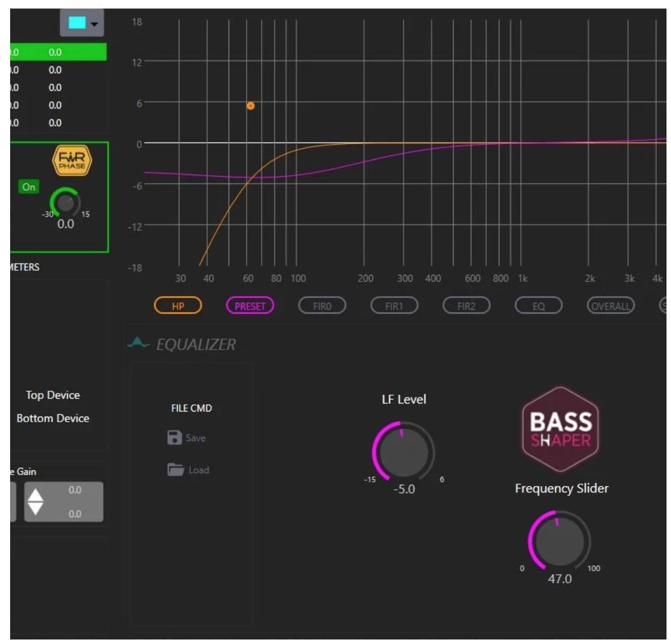
Task: Select Top Device
Action: click(x=53, y=395)
